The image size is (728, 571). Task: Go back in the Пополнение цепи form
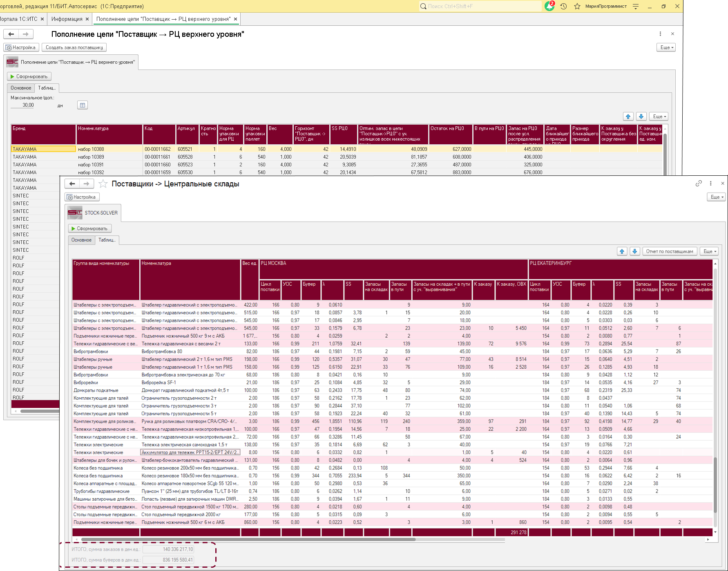click(x=11, y=34)
